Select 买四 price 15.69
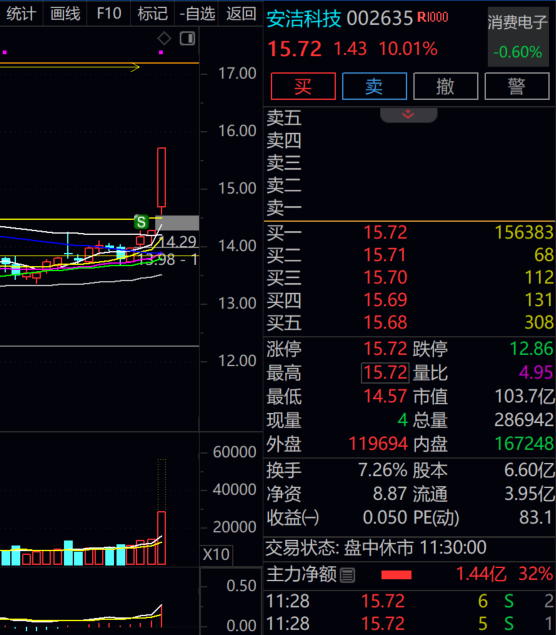Image resolution: width=556 pixels, height=635 pixels. point(385,300)
